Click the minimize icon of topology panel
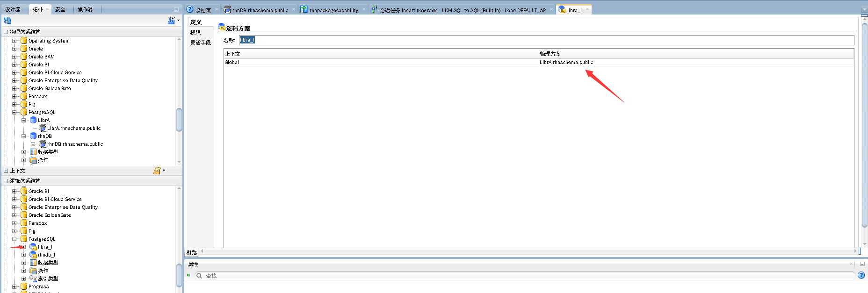The image size is (868, 293). click(x=176, y=9)
